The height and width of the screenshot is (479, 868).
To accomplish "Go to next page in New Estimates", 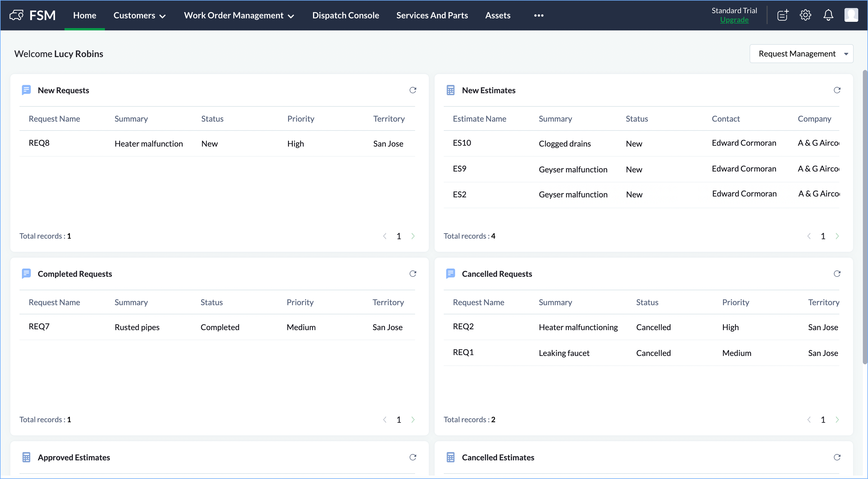I will pos(837,236).
